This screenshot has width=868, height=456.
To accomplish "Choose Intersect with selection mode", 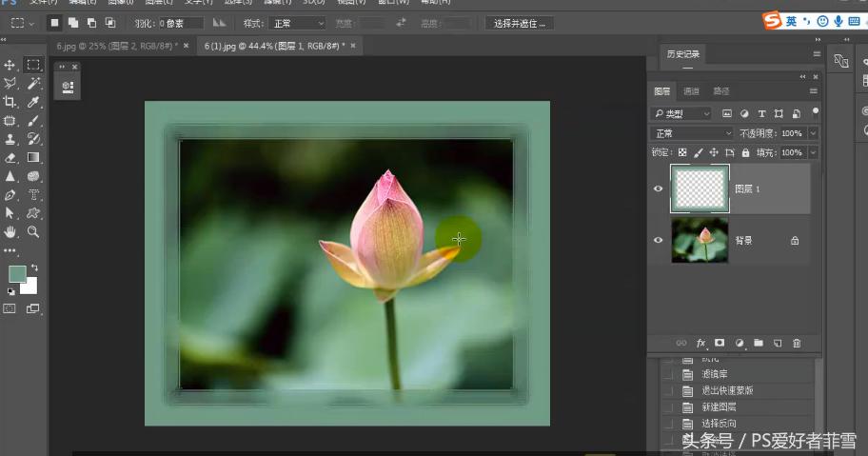I will click(x=110, y=23).
